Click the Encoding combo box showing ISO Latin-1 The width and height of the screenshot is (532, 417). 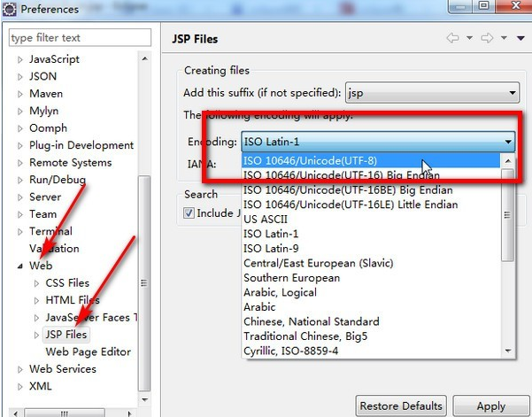coord(378,142)
